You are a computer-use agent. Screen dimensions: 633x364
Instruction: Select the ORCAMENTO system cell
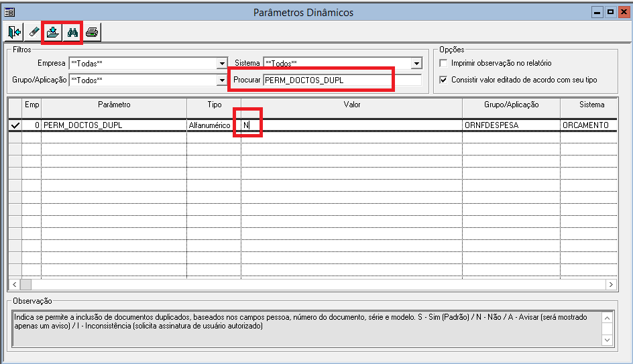pyautogui.click(x=589, y=125)
